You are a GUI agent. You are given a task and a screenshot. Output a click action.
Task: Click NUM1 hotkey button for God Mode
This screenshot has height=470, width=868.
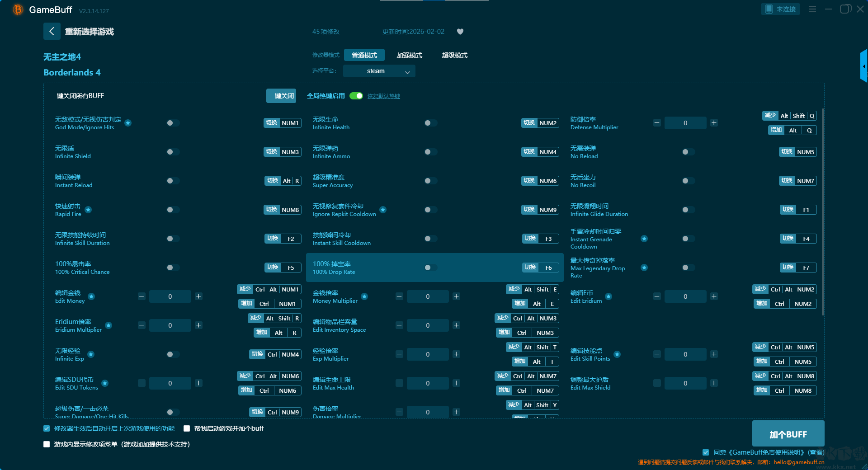click(x=290, y=123)
